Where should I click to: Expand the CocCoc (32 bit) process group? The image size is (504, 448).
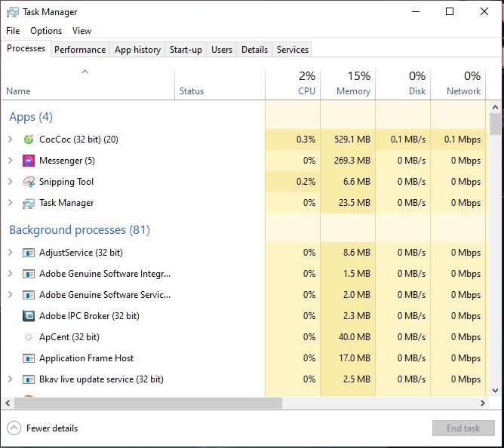pos(11,140)
